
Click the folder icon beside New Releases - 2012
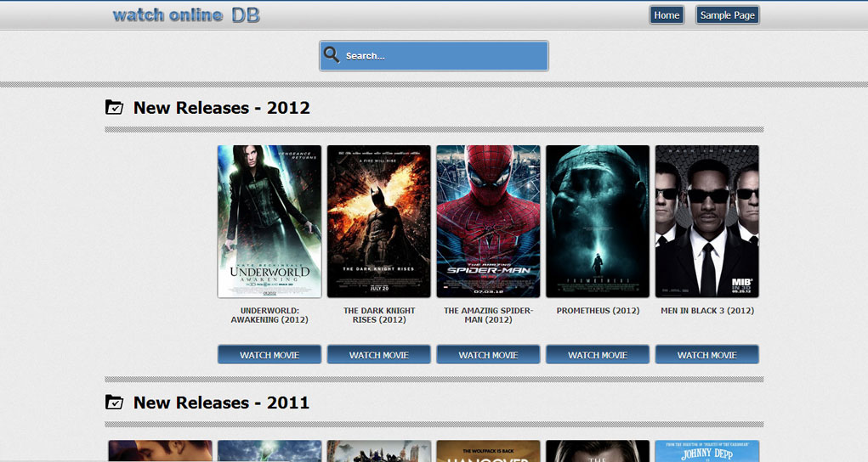click(x=114, y=107)
